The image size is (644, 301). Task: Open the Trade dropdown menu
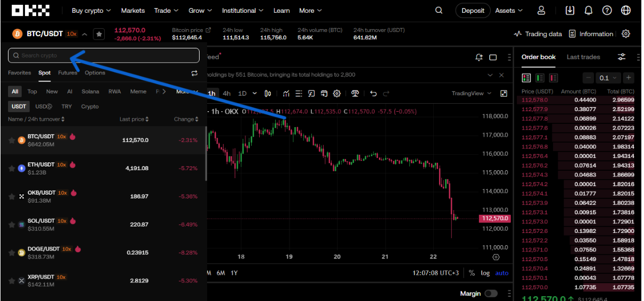166,10
